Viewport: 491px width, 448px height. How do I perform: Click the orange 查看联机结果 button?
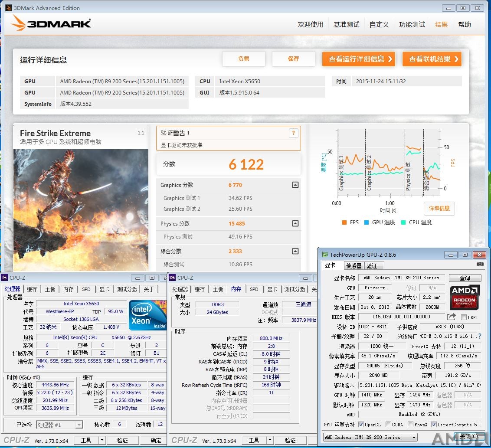pyautogui.click(x=432, y=59)
